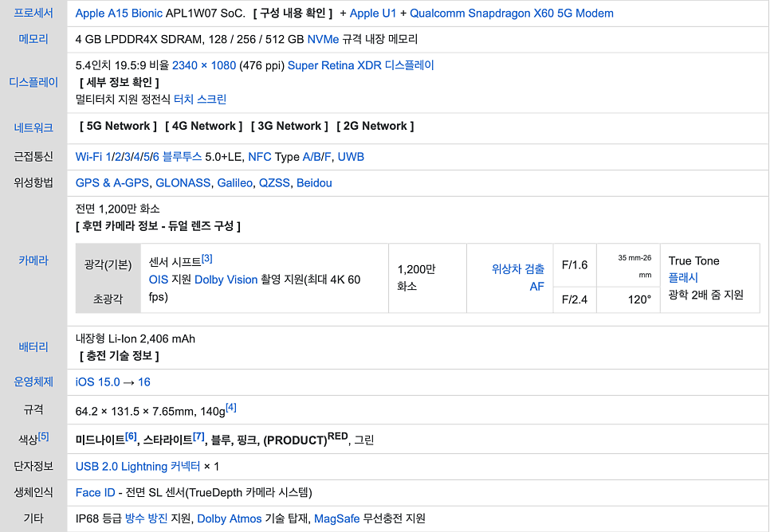Open the iOS 16 link

click(x=144, y=381)
